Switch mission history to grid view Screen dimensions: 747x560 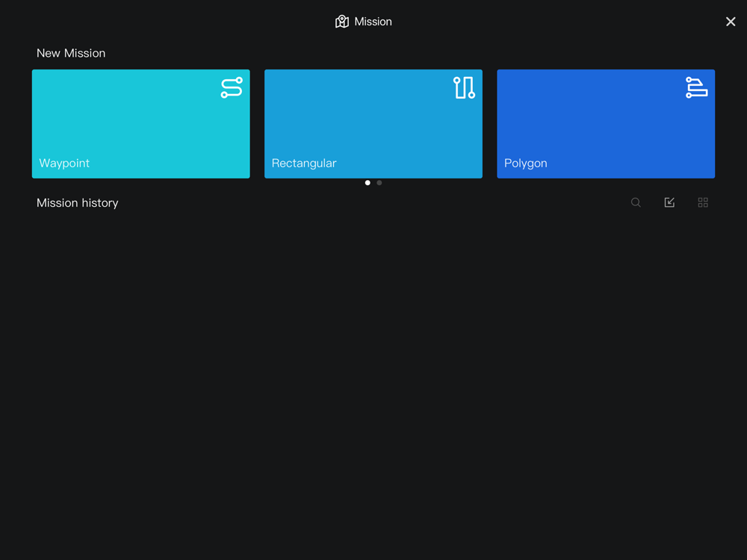703,202
